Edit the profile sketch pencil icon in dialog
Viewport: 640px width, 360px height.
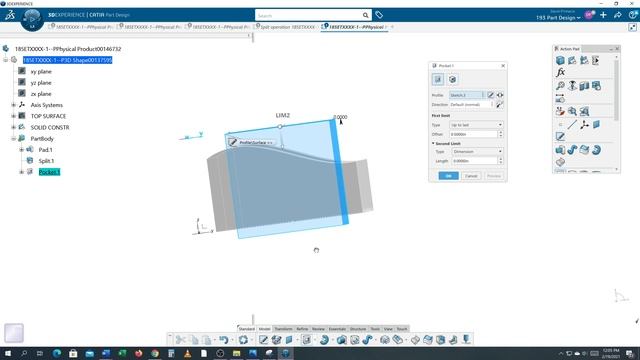(x=491, y=95)
